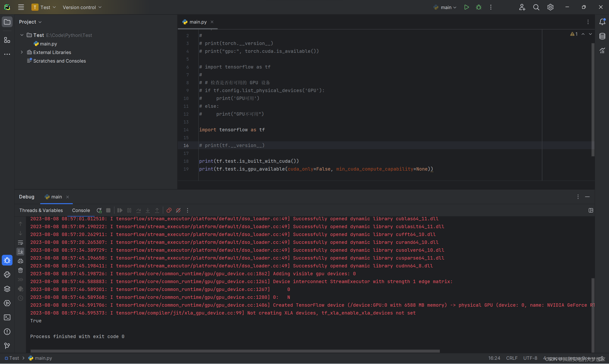Open the Terminal tool window
The width and height of the screenshot is (609, 364).
7,317
